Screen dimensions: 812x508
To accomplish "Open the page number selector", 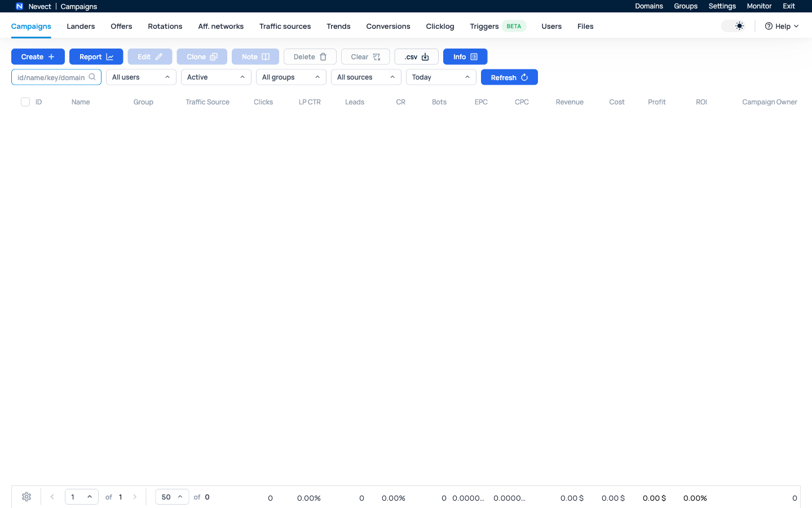I will pyautogui.click(x=82, y=497).
